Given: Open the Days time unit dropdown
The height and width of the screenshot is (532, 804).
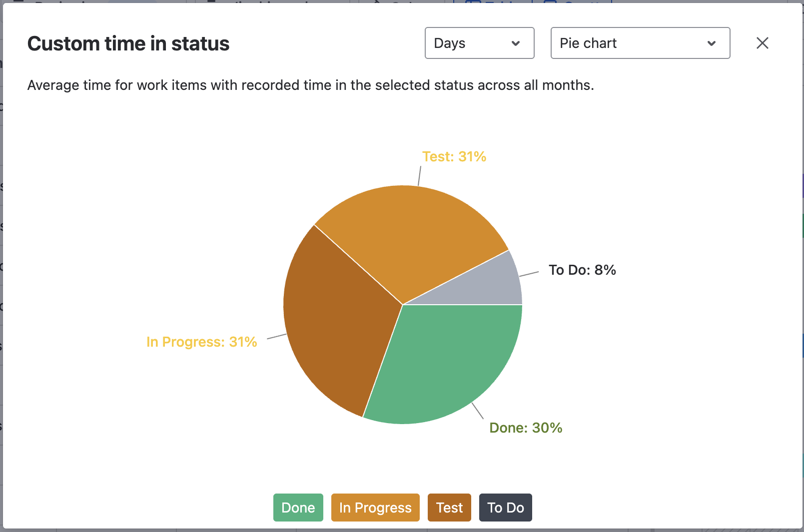Looking at the screenshot, I should pos(479,43).
